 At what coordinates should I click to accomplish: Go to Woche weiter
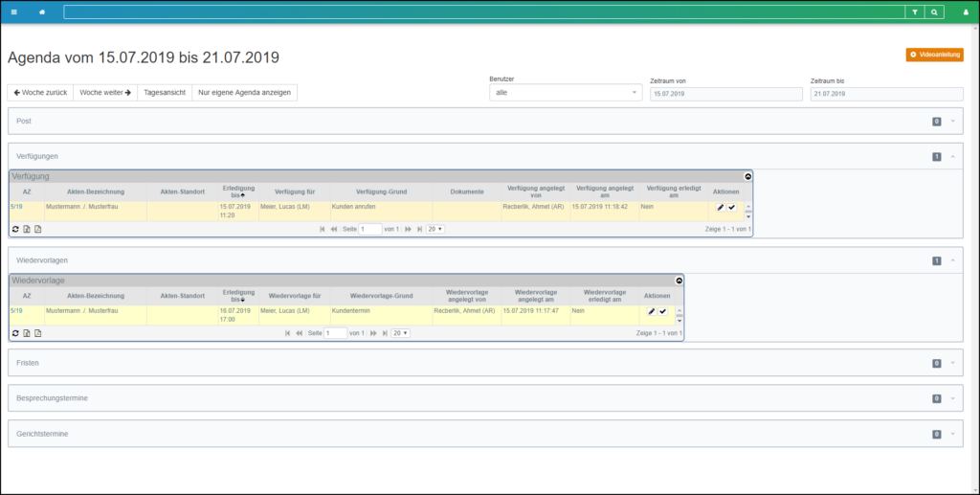click(x=104, y=93)
